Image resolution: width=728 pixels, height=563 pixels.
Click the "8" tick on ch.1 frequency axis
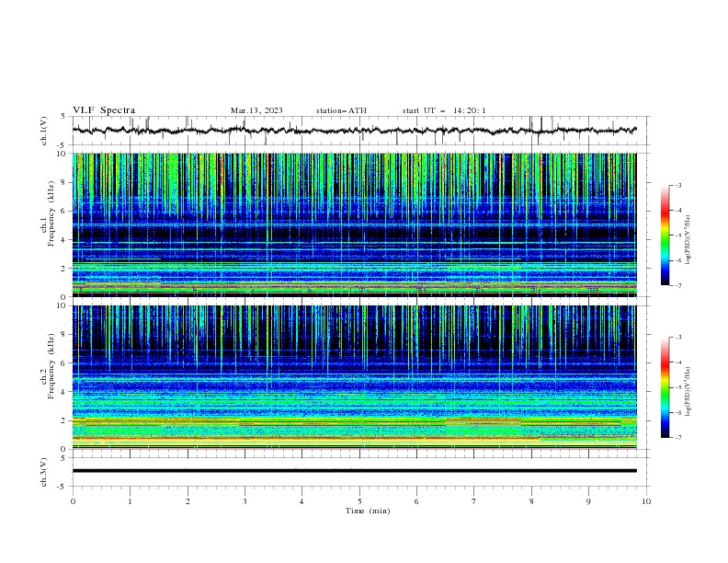click(x=64, y=182)
